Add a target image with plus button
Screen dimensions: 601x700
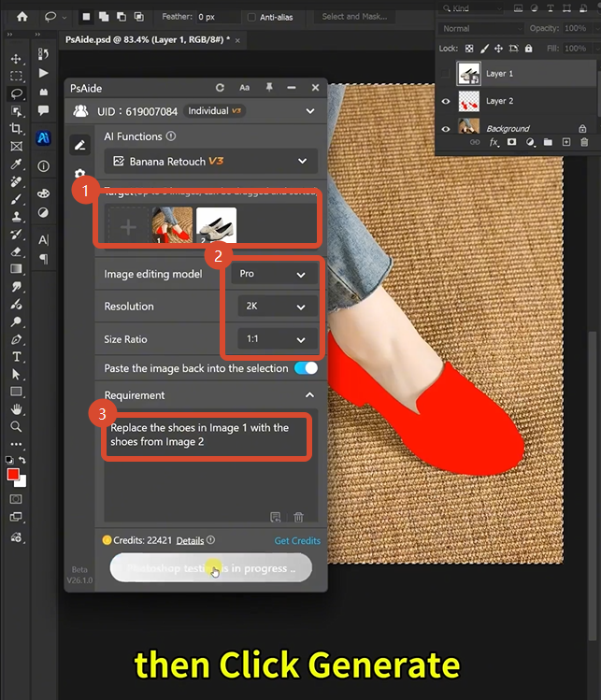point(128,227)
